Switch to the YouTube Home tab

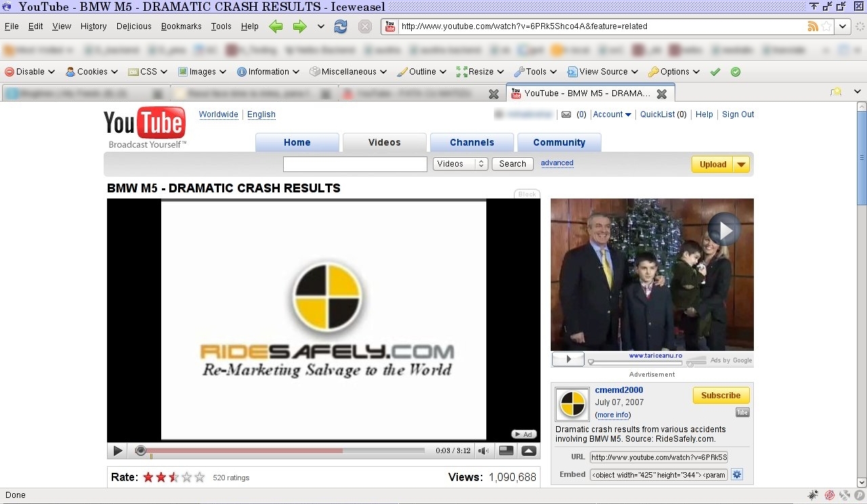pos(297,142)
